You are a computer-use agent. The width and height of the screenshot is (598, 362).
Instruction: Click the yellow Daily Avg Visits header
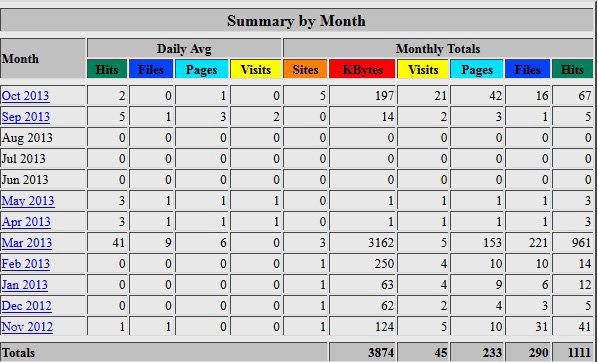256,69
